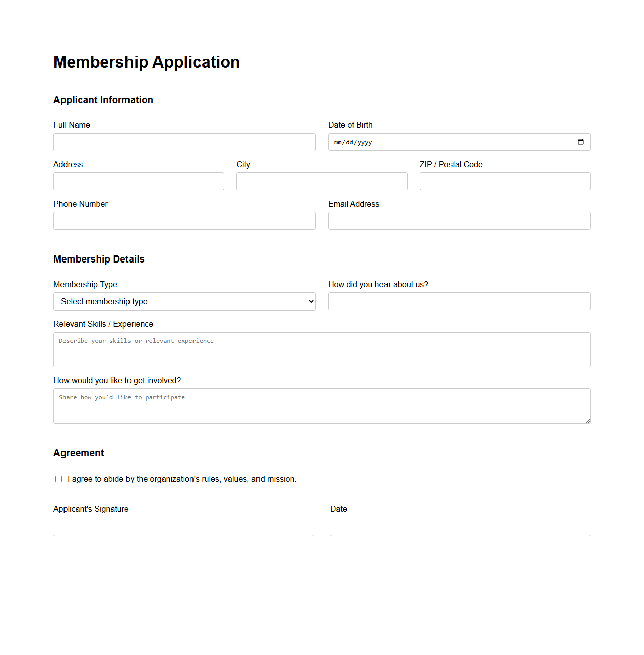Click the Membership Application heading

point(147,62)
